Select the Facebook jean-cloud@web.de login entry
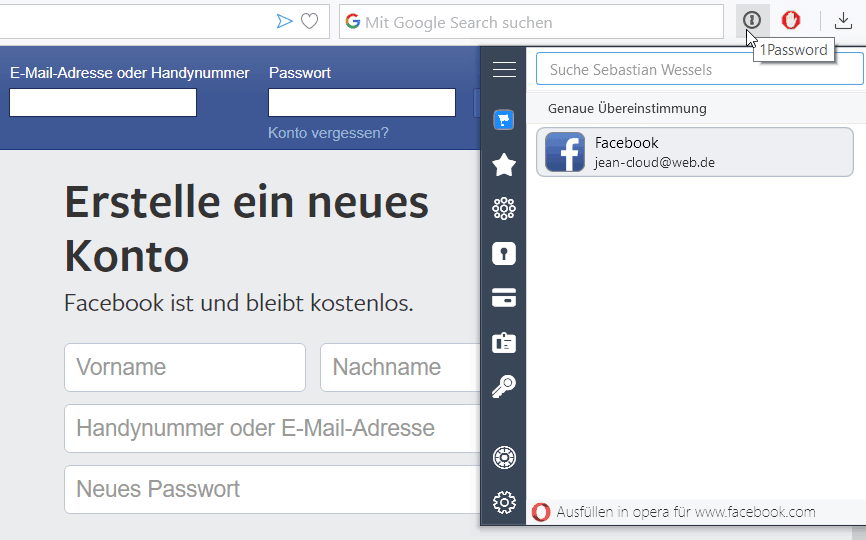Screen dimensions: 866x540 [x=695, y=152]
